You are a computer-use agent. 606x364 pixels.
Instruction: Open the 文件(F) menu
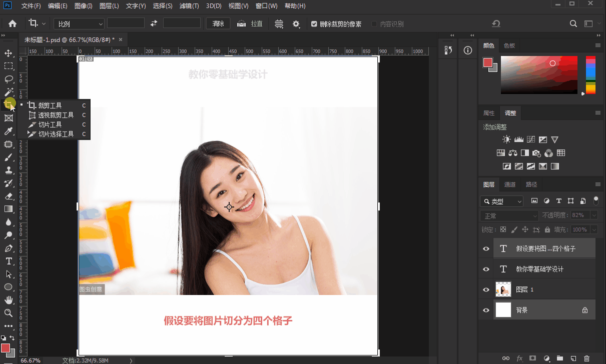[x=31, y=6]
